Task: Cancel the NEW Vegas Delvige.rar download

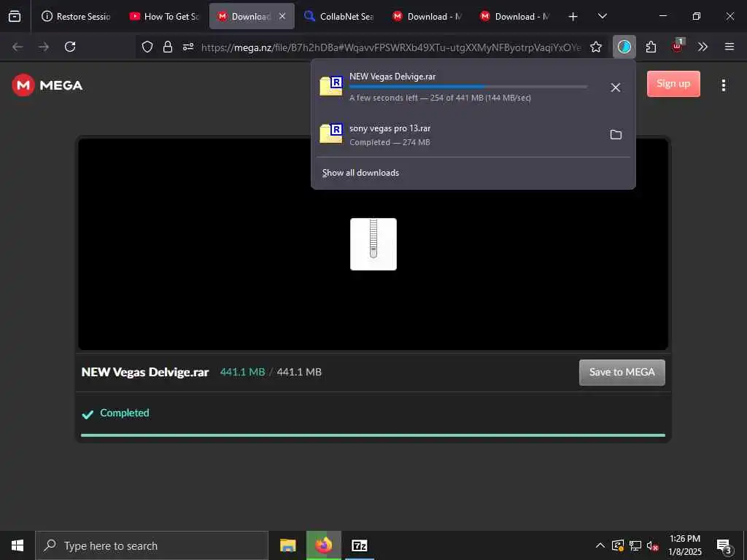Action: (x=615, y=87)
